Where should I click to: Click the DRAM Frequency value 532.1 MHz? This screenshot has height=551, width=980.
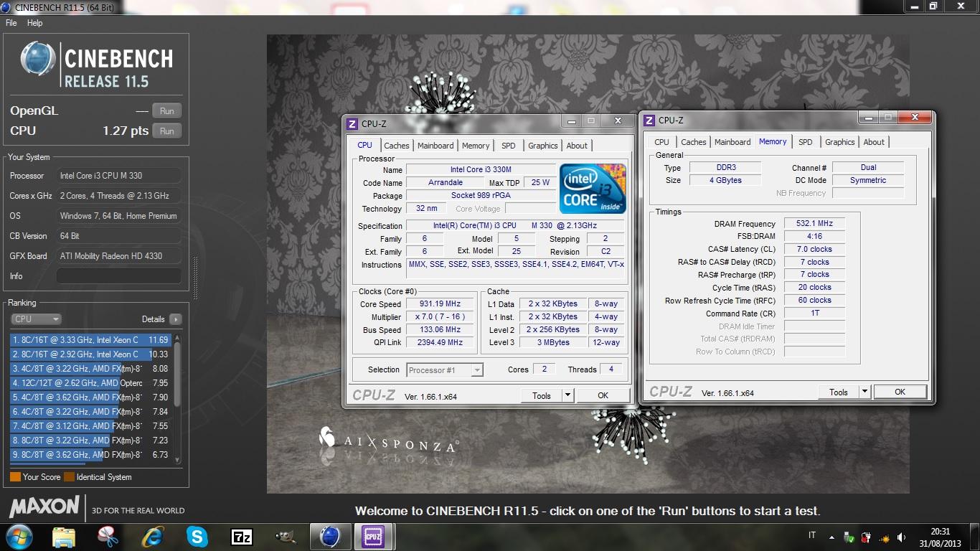click(814, 224)
